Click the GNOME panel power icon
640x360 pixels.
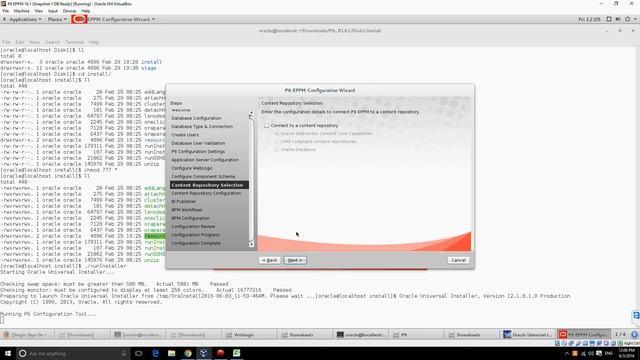point(627,19)
